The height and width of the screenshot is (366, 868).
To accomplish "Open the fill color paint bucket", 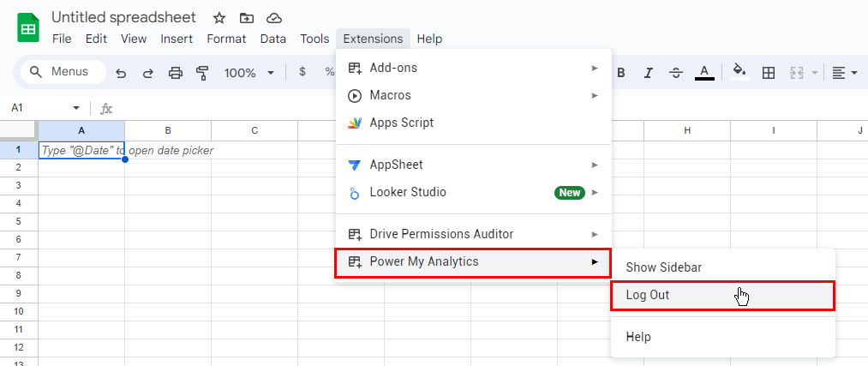I will [x=740, y=72].
